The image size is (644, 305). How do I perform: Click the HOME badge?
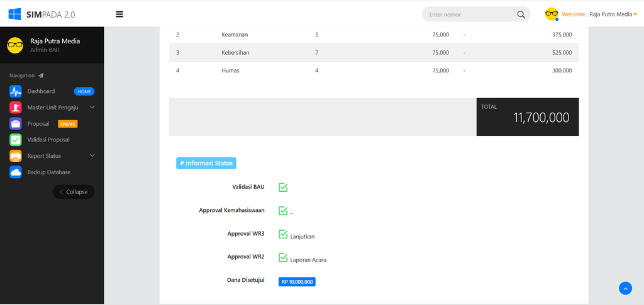coord(84,92)
